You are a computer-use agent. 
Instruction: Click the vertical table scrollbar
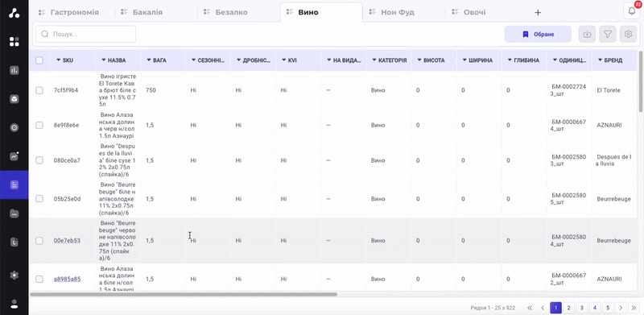coord(641,81)
